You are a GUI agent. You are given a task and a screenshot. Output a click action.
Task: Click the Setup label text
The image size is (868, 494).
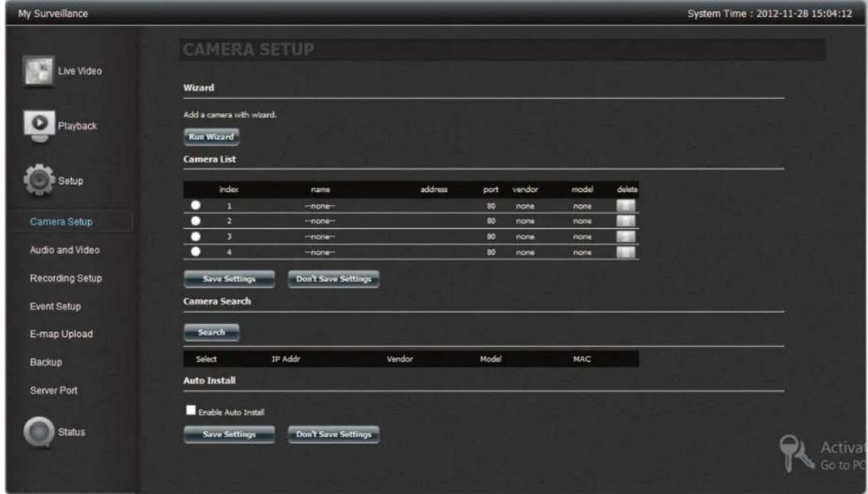71,181
